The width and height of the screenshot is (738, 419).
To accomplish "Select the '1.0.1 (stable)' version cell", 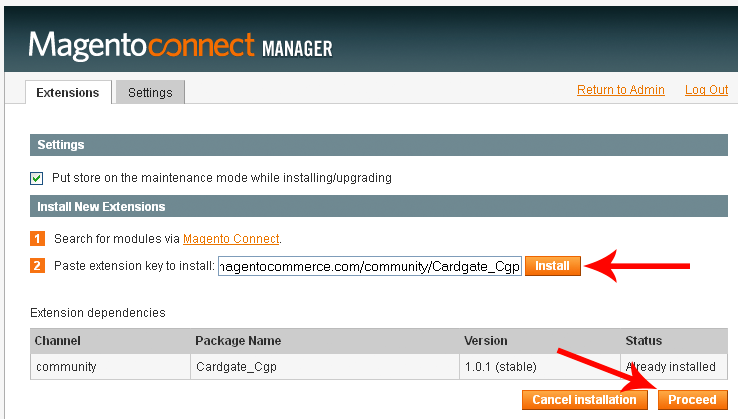I will tap(540, 367).
